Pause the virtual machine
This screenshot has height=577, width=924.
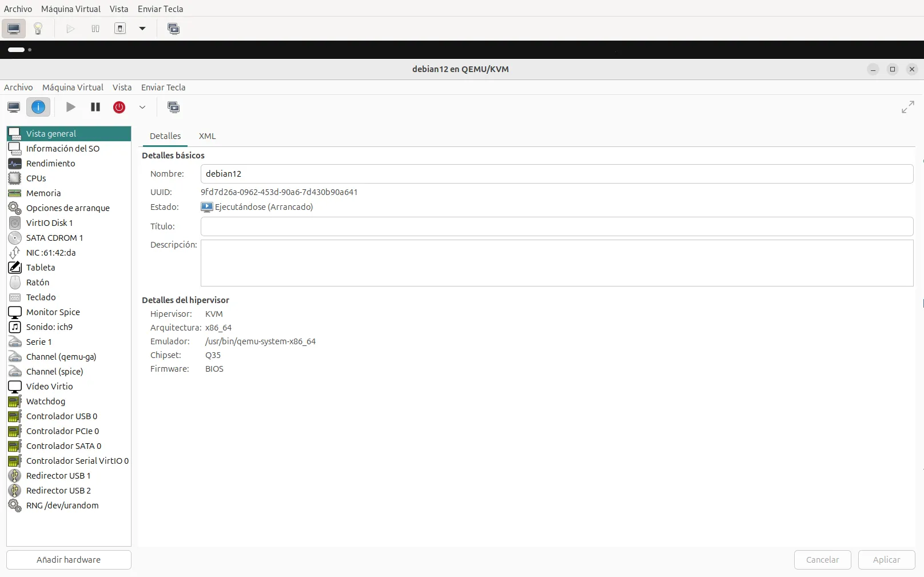pos(95,107)
